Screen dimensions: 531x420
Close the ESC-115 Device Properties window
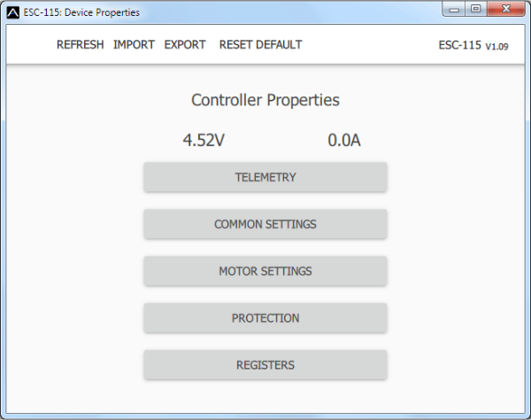[x=504, y=11]
